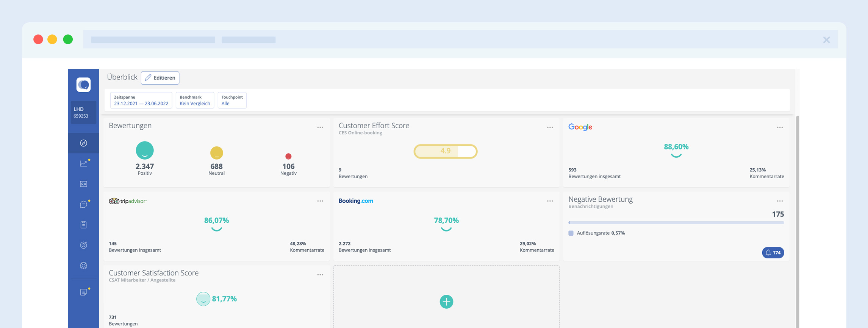Click the Google logo
The image size is (868, 328).
(580, 127)
